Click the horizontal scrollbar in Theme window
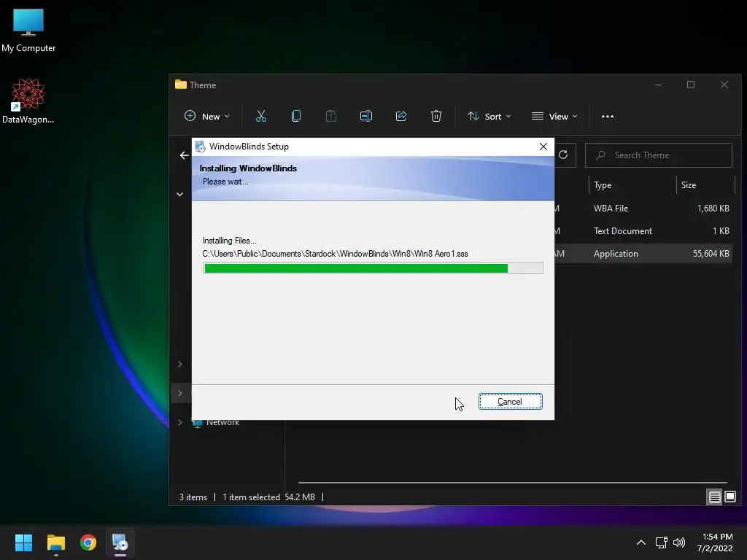 point(513,483)
